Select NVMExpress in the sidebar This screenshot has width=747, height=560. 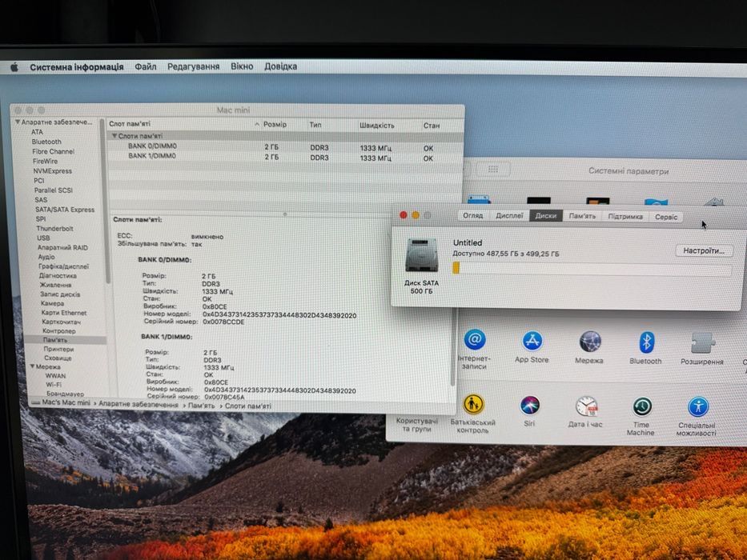(x=52, y=170)
